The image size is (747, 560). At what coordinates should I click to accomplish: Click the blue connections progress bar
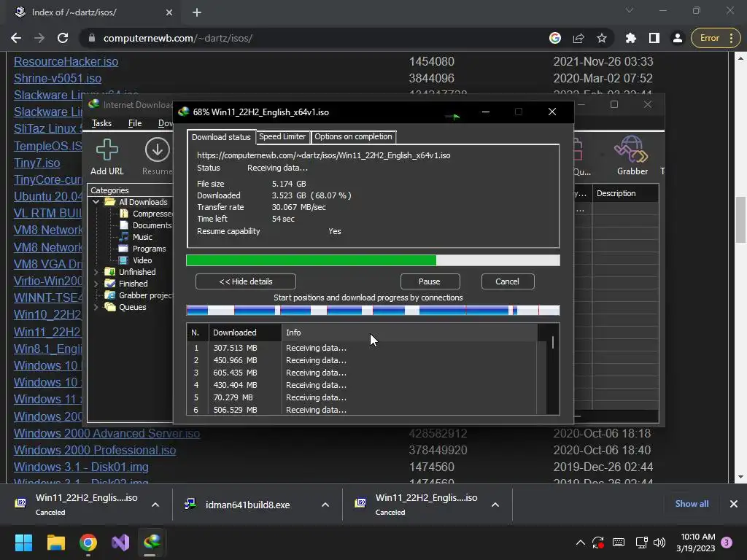click(373, 311)
